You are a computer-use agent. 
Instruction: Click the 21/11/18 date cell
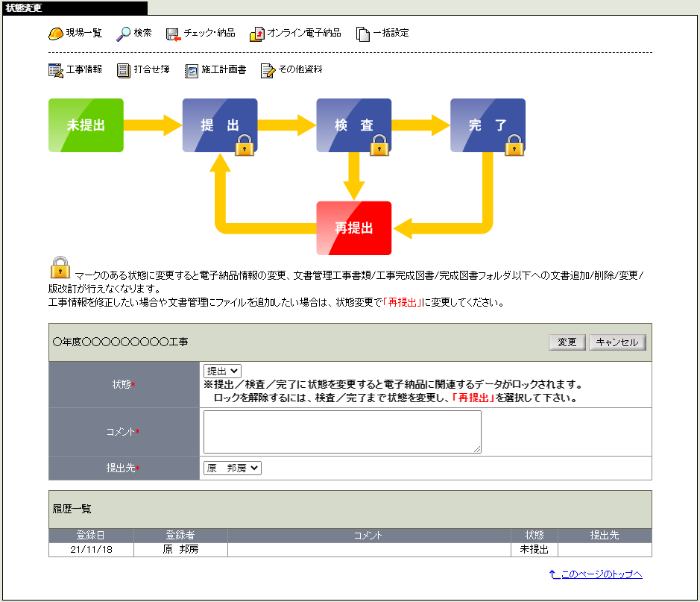coord(91,550)
